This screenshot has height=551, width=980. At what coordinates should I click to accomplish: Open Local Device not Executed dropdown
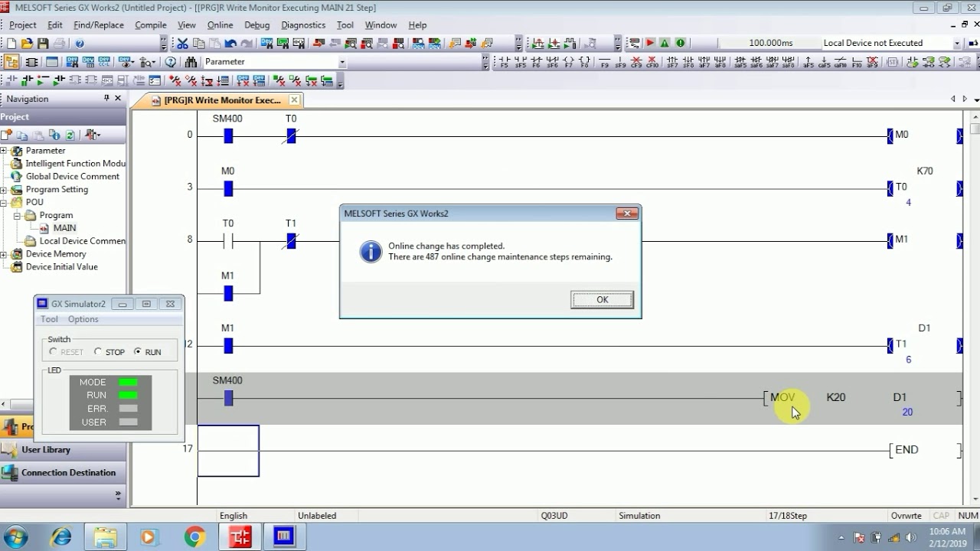(956, 44)
